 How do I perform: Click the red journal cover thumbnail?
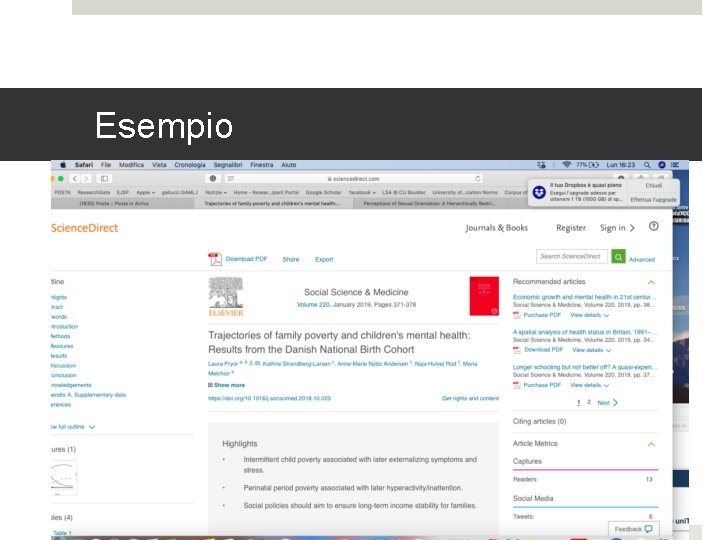(x=484, y=296)
